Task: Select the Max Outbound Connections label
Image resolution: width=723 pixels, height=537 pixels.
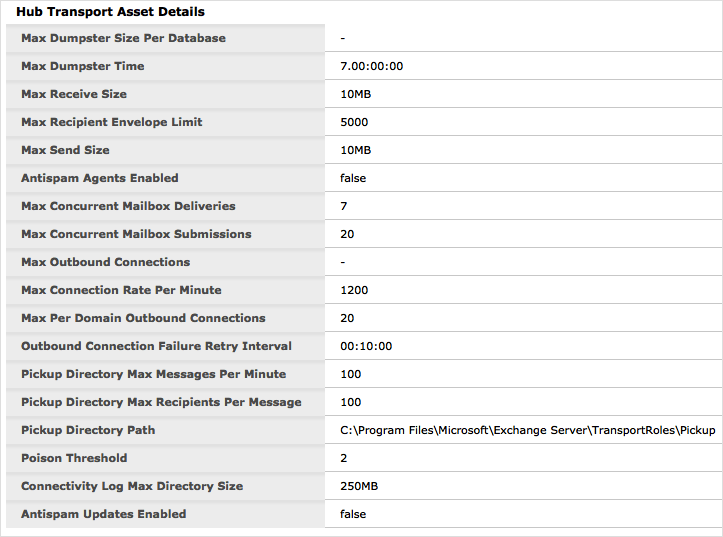Action: 105,262
